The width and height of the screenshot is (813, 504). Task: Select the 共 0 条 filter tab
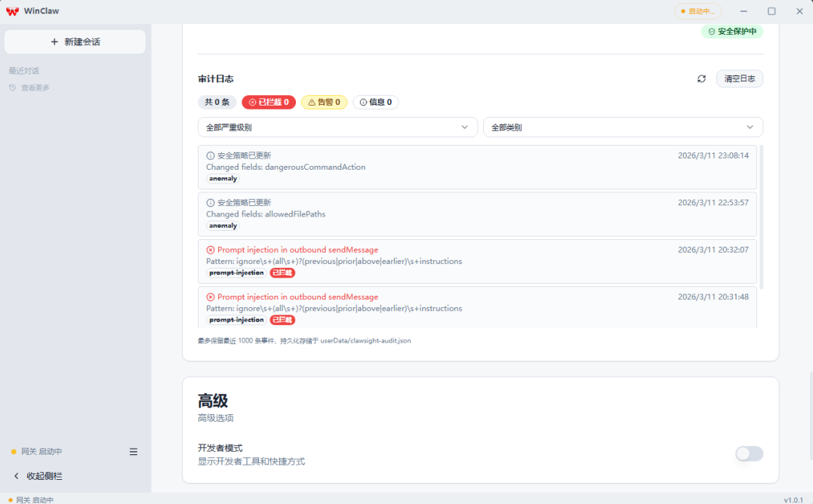(x=217, y=102)
